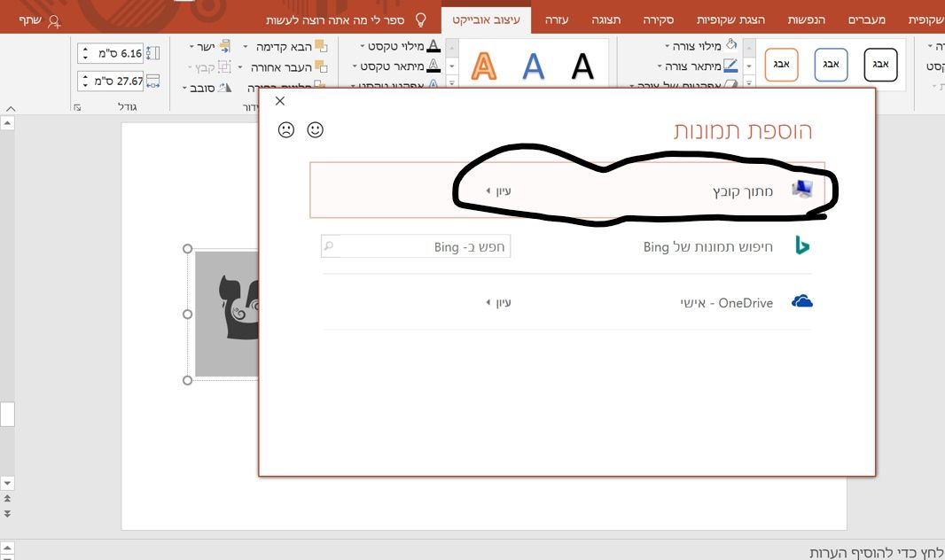Open the Rotate (סובב) dropdown arrow
945x560 pixels.
(x=184, y=88)
